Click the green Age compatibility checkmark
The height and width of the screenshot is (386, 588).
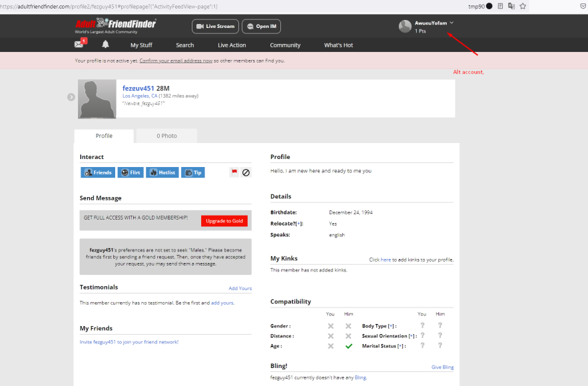pyautogui.click(x=349, y=346)
